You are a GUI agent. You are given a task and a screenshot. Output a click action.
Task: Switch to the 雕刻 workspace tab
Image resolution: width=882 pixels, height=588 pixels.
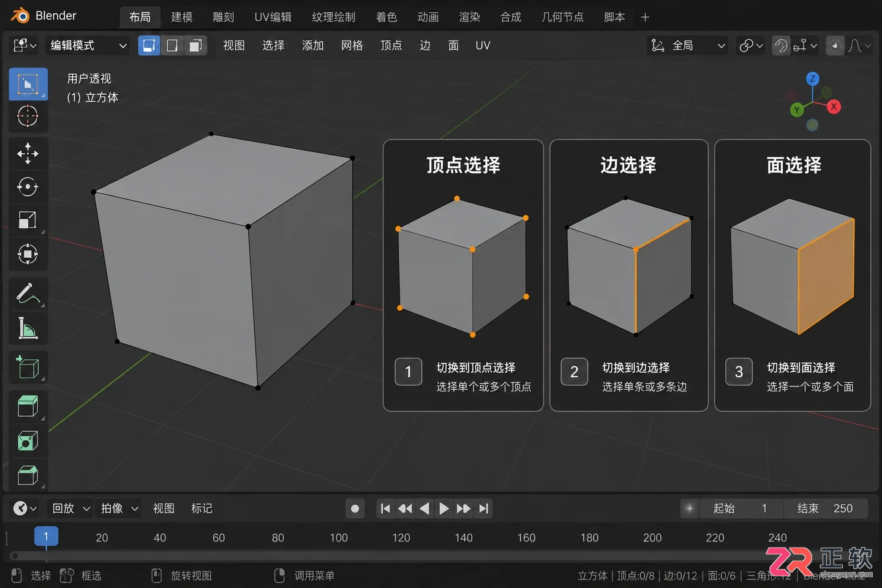pyautogui.click(x=224, y=17)
